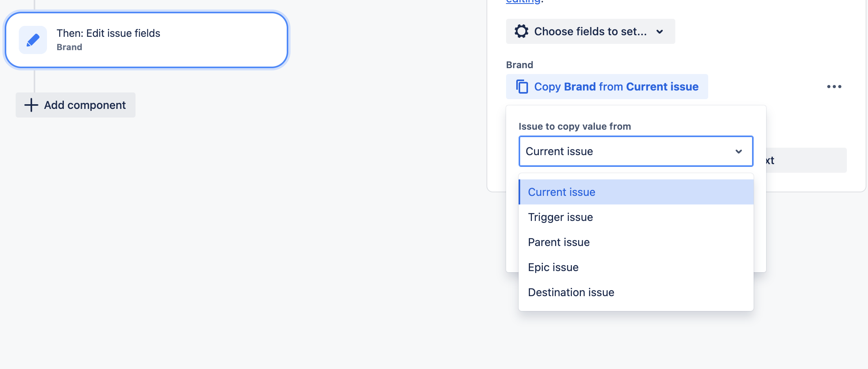Highlight the Current issue selected entry
Image resolution: width=868 pixels, height=369 pixels.
[561, 192]
